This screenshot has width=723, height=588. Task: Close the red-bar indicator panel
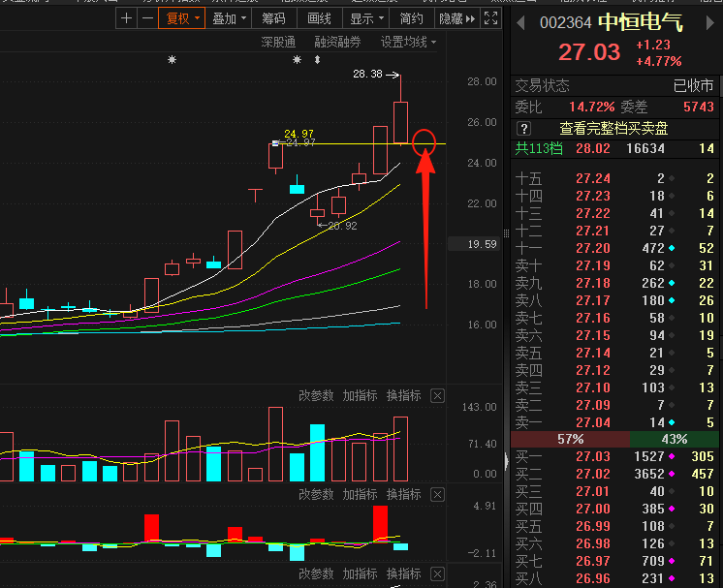(438, 495)
